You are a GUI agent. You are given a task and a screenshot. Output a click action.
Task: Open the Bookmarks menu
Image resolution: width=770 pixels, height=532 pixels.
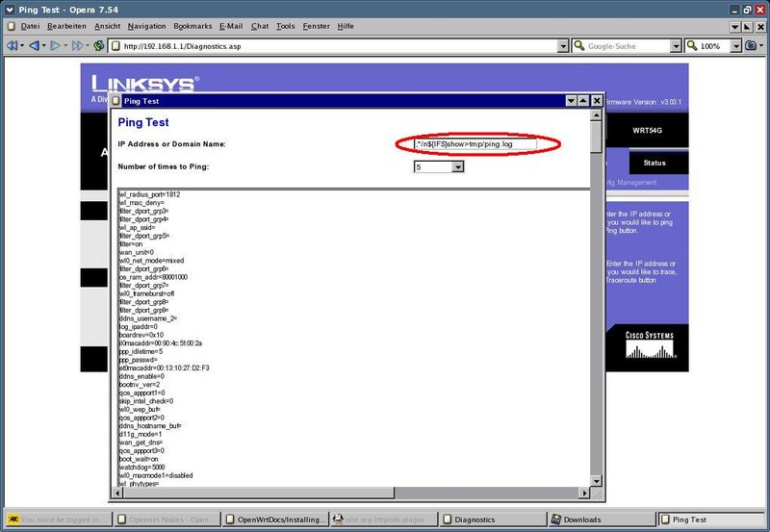pyautogui.click(x=192, y=26)
